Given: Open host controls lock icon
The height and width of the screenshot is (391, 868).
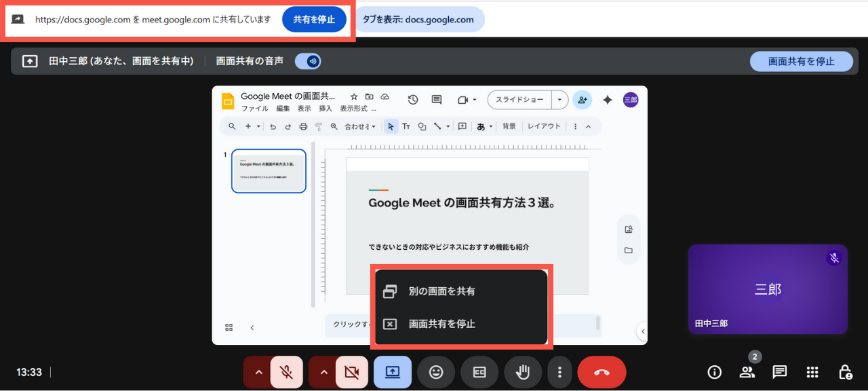Looking at the screenshot, I should point(845,372).
